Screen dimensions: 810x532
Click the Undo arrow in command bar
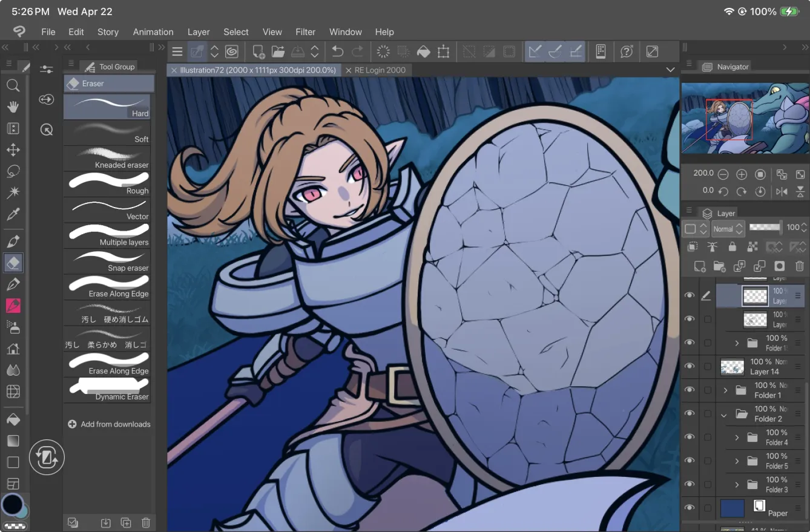[338, 51]
